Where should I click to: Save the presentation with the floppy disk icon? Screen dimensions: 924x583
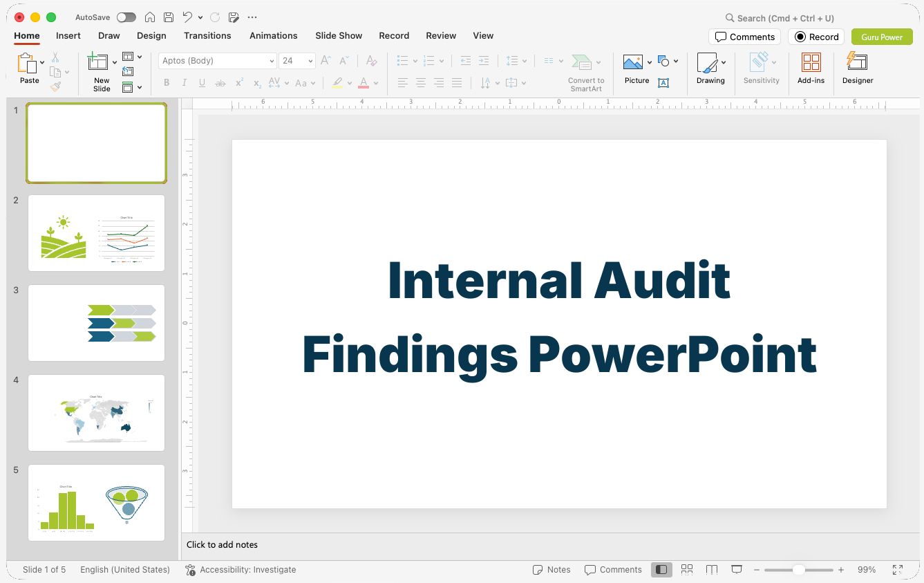point(169,17)
